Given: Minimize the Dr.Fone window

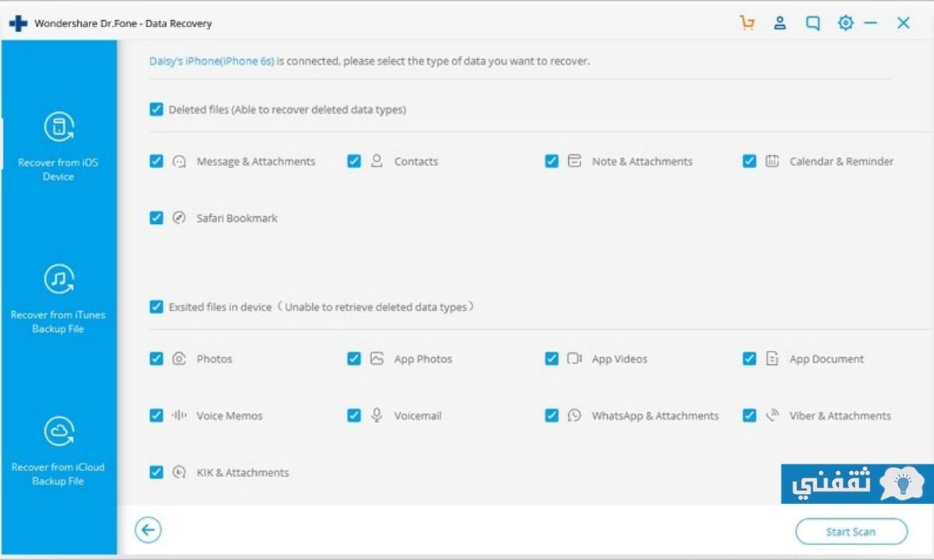Looking at the screenshot, I should 871,23.
